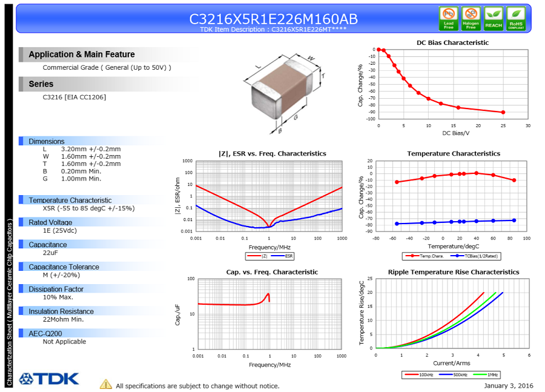Click the Lead Free badge icon
Screen dimensions: 545x392
click(448, 18)
